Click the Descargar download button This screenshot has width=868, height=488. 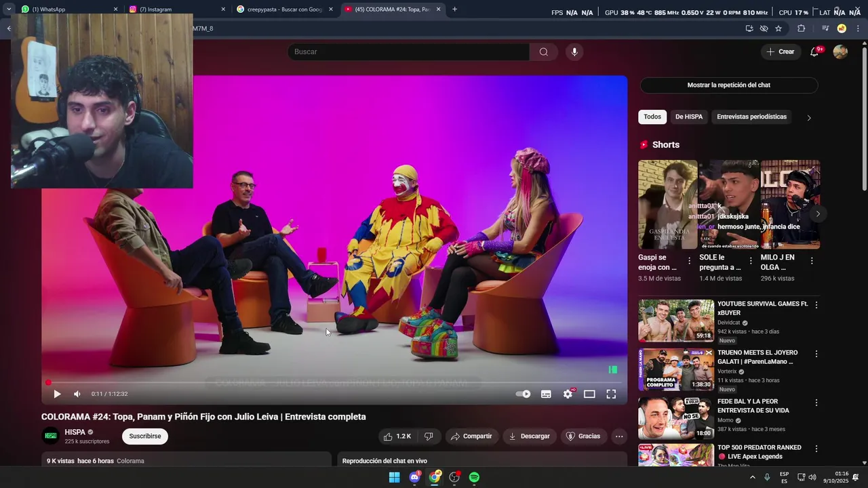530,436
